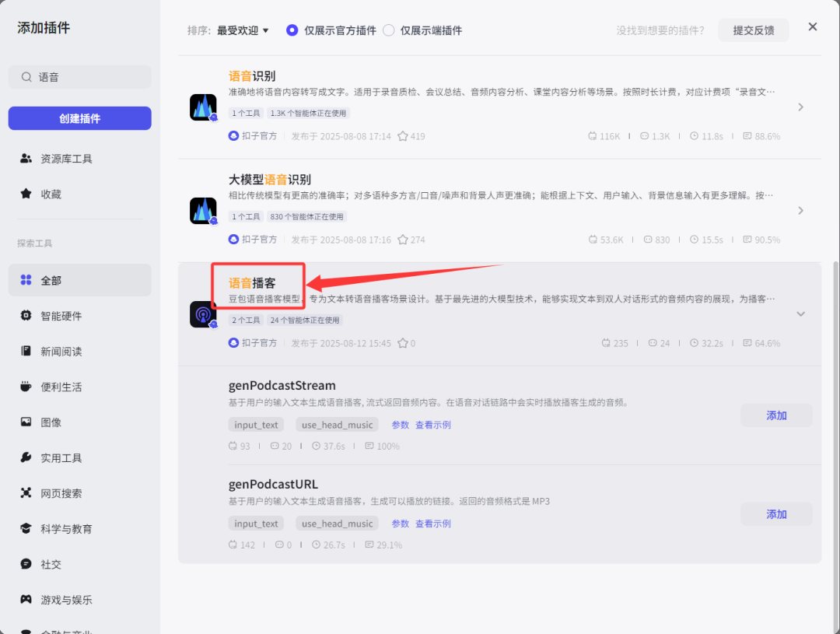This screenshot has height=634, width=840.
Task: Click the 便利生活 cup icon
Action: [x=26, y=387]
